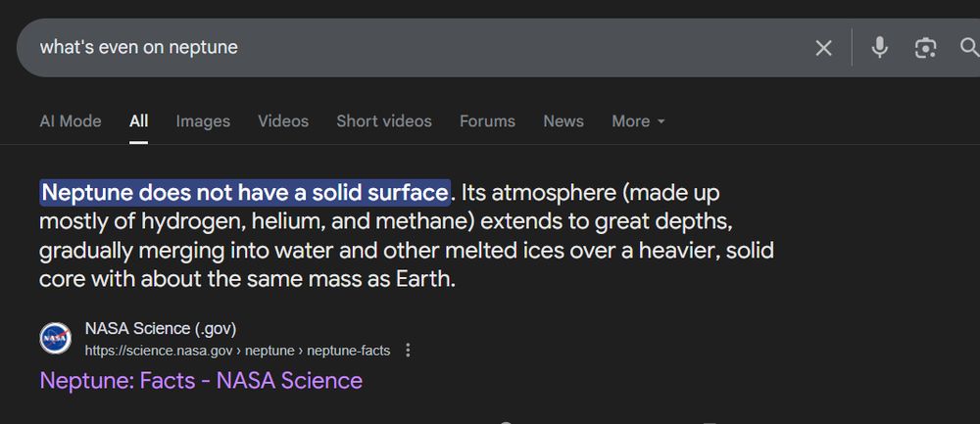
Task: Open Google Lens image search
Action: click(x=925, y=48)
